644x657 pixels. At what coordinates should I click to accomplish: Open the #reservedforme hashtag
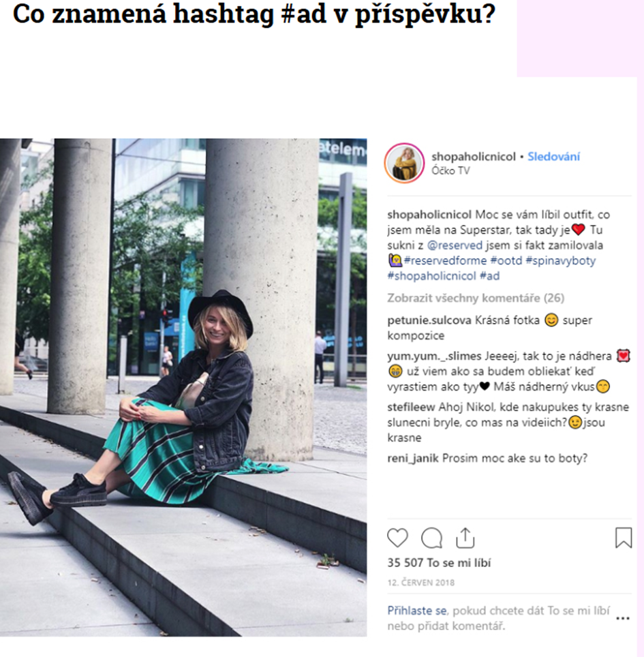(446, 260)
